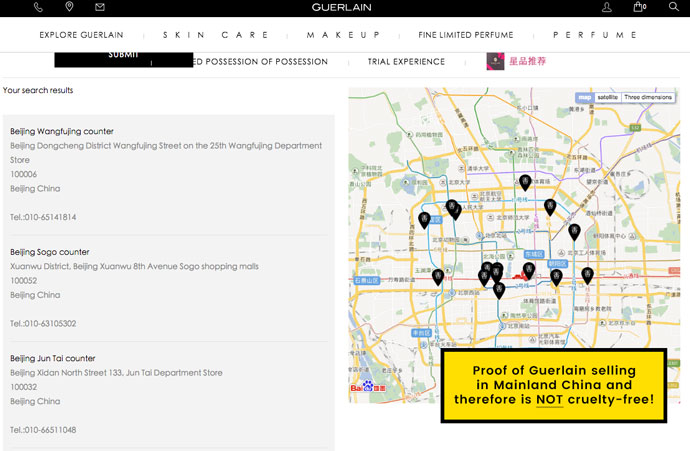Click phone number Tel.:010-63105302
690x451 pixels.
point(43,323)
